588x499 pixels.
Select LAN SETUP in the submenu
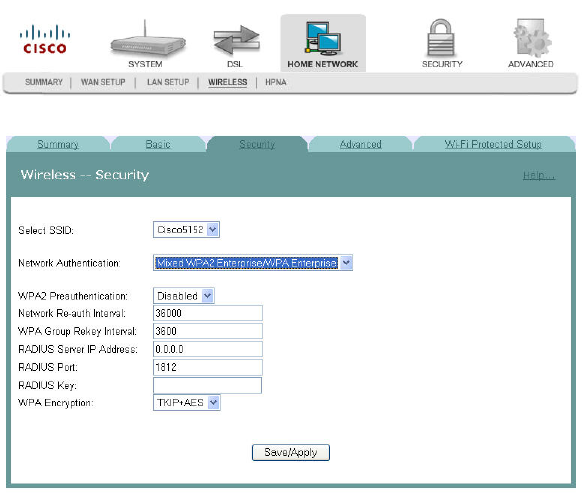click(x=168, y=82)
